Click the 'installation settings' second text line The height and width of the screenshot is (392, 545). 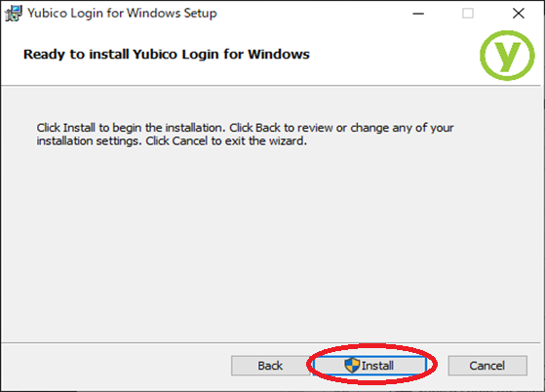pyautogui.click(x=172, y=141)
